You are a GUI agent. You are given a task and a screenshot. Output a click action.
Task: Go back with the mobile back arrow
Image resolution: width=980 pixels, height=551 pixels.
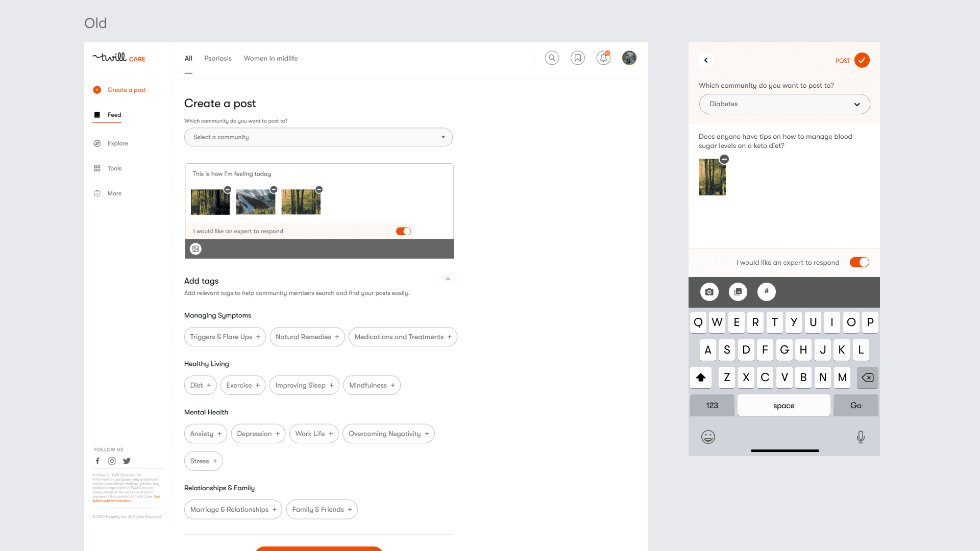tap(706, 60)
